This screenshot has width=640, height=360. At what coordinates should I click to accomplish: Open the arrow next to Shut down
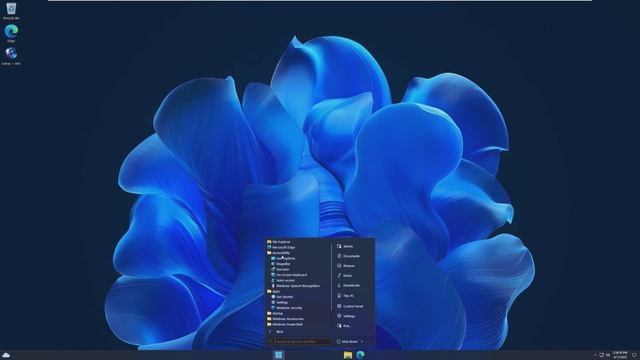point(362,342)
